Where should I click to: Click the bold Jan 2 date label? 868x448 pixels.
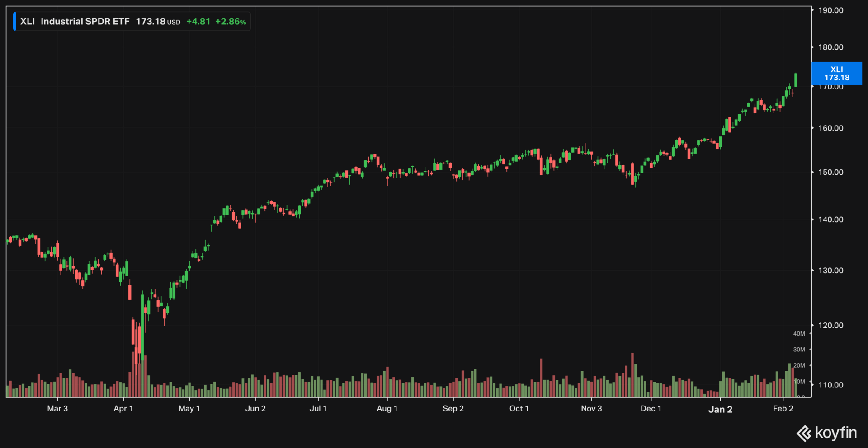pos(720,410)
